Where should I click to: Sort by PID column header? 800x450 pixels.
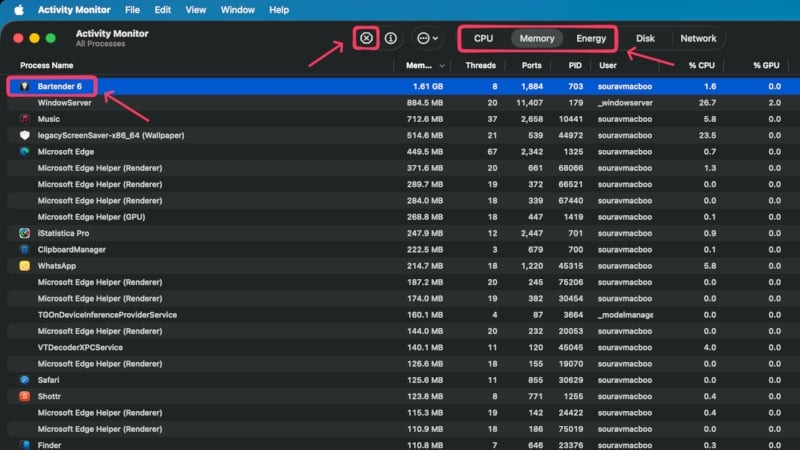point(574,65)
